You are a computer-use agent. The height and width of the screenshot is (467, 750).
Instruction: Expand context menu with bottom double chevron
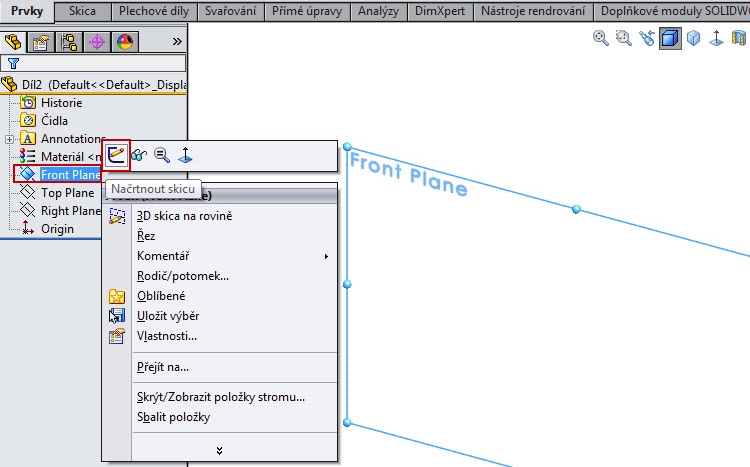219,450
